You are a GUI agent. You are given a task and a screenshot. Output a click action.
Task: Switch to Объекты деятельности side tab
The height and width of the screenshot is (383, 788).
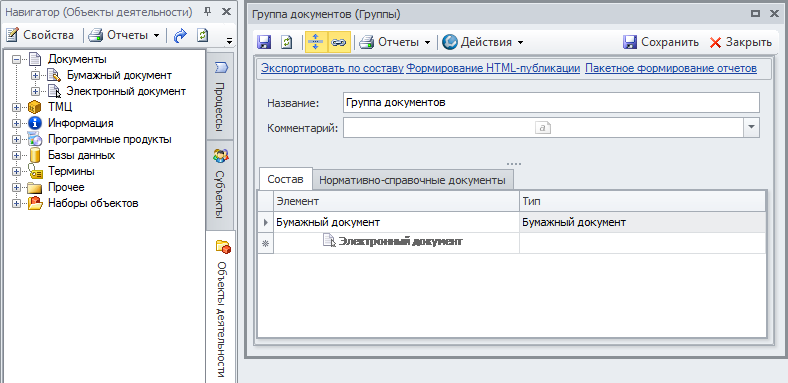point(220,307)
